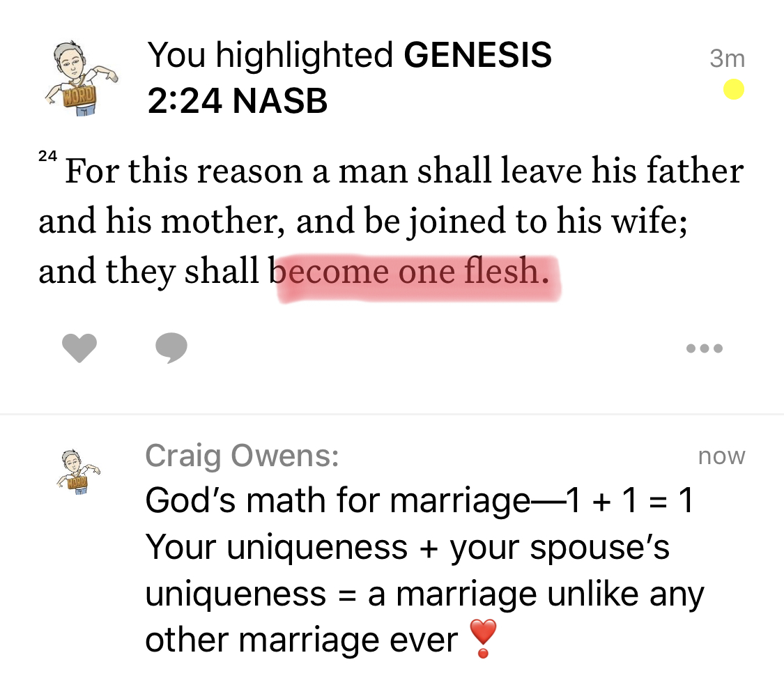Tap the verse line "and his mother, and be joined"
Screen dimensions: 784x685
(362, 222)
